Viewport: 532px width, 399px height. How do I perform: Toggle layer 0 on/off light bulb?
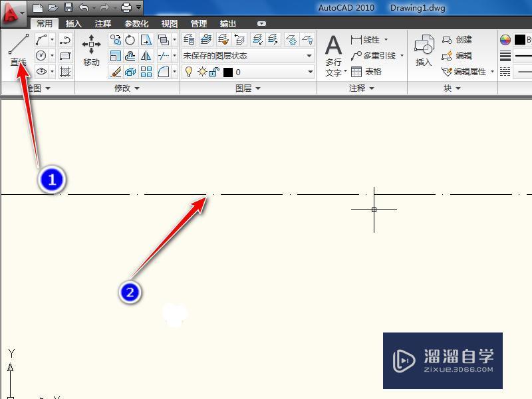[x=189, y=72]
